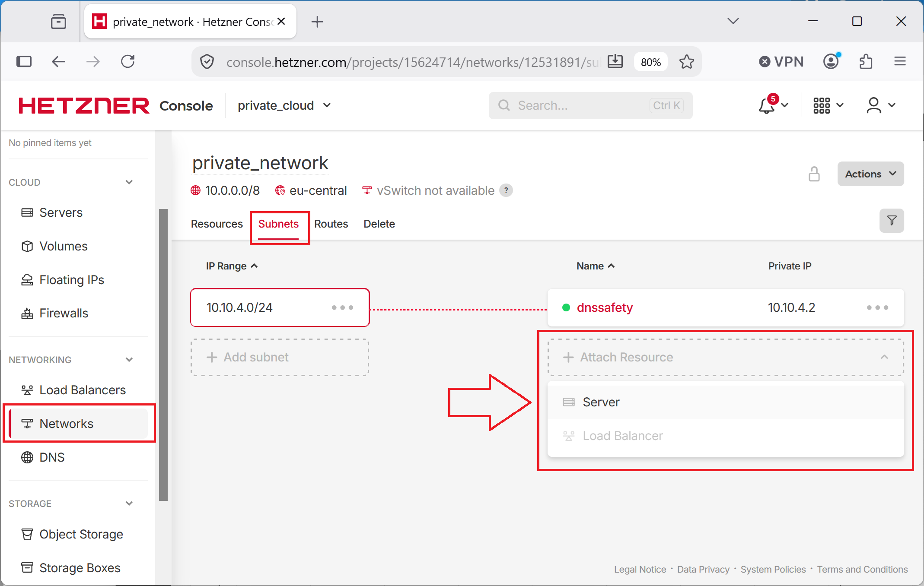Click the 10.10.4.2 private IP

791,307
